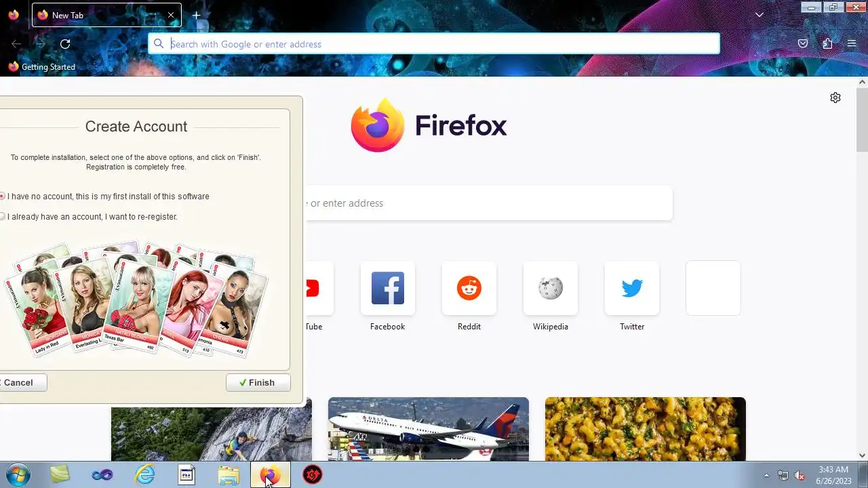The height and width of the screenshot is (488, 868).
Task: Expand the list all tabs chevron
Action: [x=759, y=15]
